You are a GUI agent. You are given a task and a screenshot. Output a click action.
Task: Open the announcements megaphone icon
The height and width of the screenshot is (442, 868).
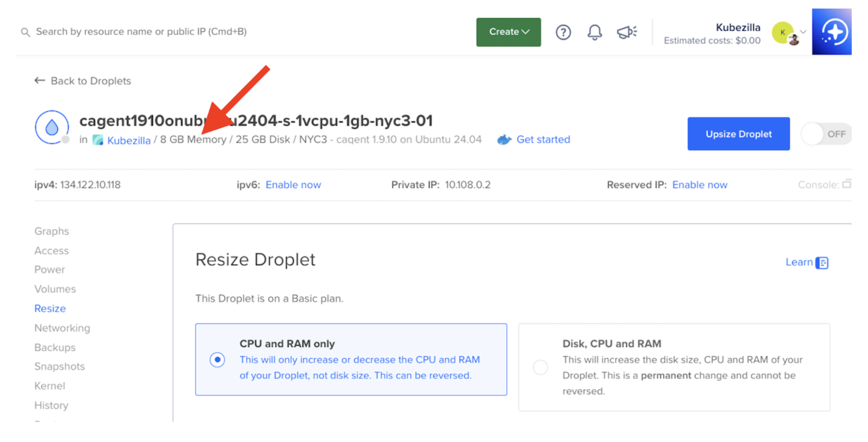tap(627, 32)
